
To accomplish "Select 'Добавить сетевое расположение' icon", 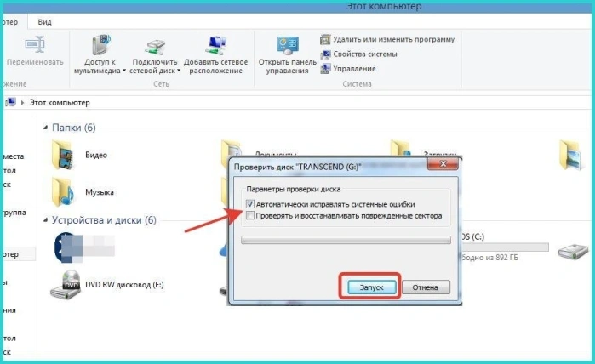I will point(216,45).
